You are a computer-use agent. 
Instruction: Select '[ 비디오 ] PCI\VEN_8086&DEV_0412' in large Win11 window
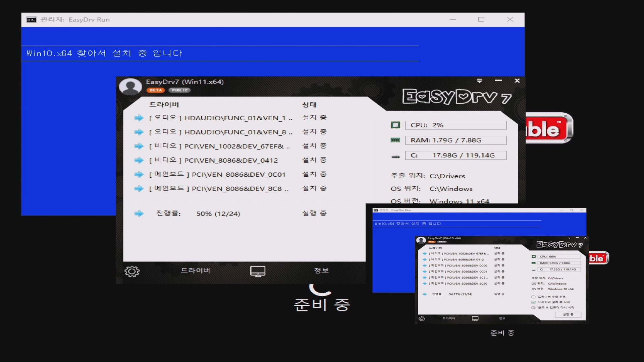213,160
